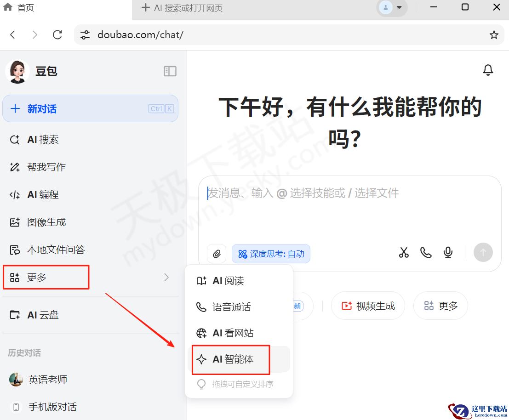The image size is (509, 420).
Task: Click the AI 智能体 sparkle icon
Action: (x=201, y=359)
